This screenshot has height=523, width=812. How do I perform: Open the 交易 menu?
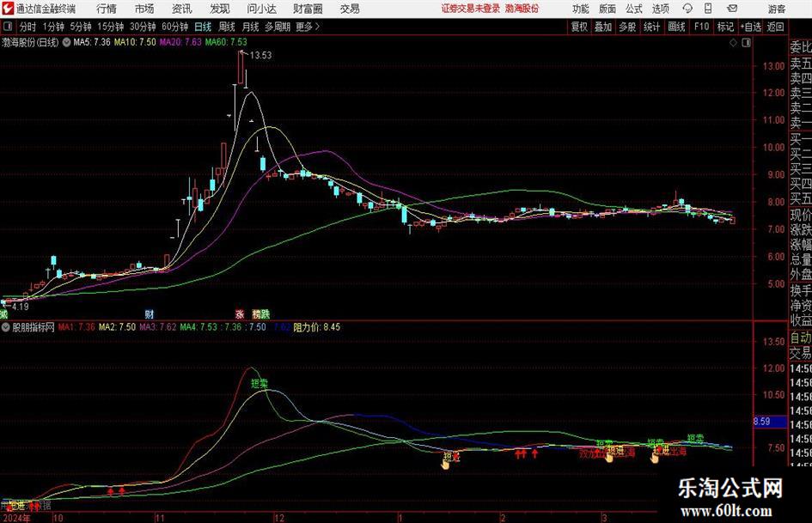click(x=350, y=9)
